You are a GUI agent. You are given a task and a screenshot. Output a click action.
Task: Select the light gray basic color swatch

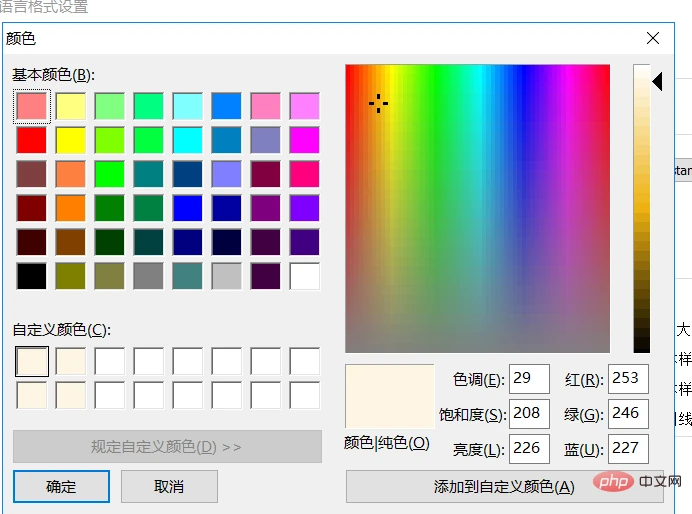point(226,275)
